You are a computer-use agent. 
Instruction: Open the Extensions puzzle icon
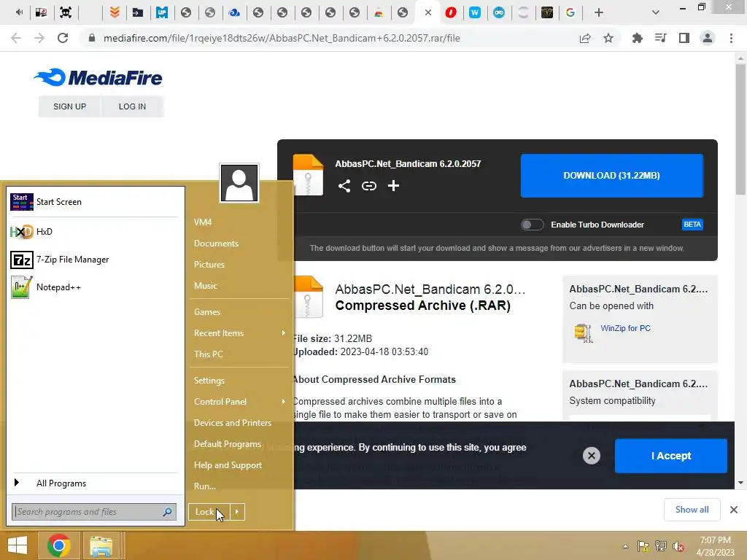637,38
